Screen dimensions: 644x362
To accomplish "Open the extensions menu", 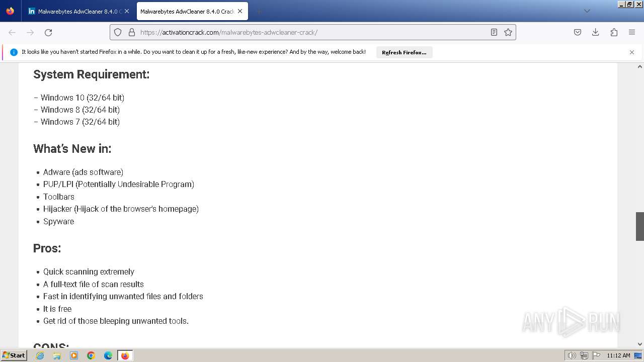I will pos(614,32).
